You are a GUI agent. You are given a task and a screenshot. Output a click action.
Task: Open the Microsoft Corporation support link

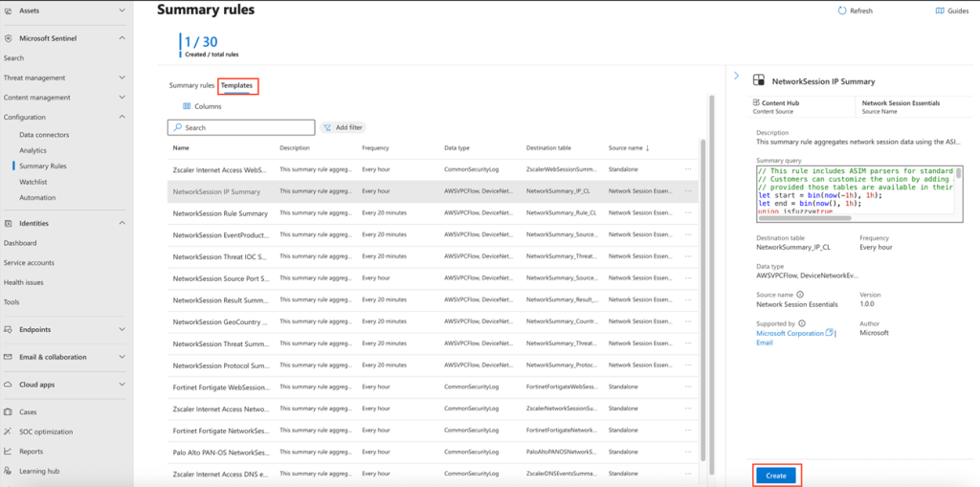[x=790, y=333]
